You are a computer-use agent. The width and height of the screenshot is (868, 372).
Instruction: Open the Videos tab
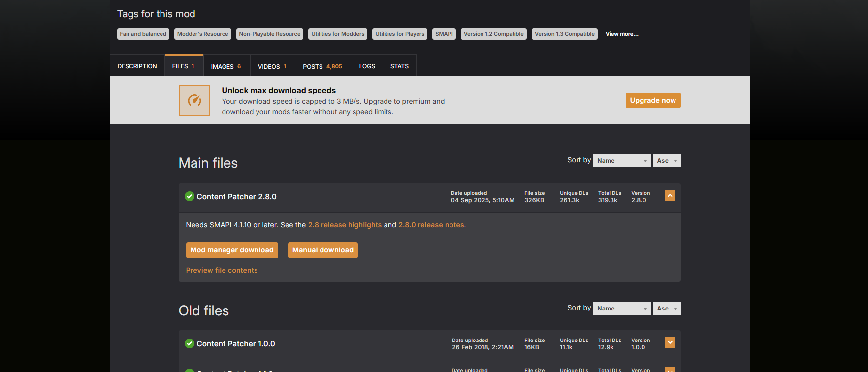point(272,66)
